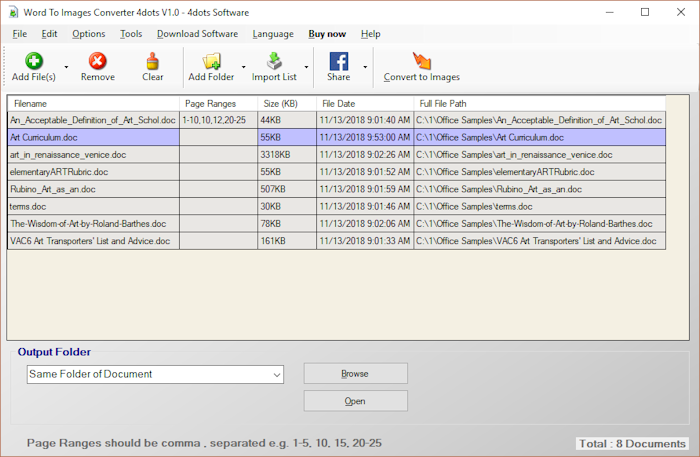Click the app icon in title bar

[13, 11]
